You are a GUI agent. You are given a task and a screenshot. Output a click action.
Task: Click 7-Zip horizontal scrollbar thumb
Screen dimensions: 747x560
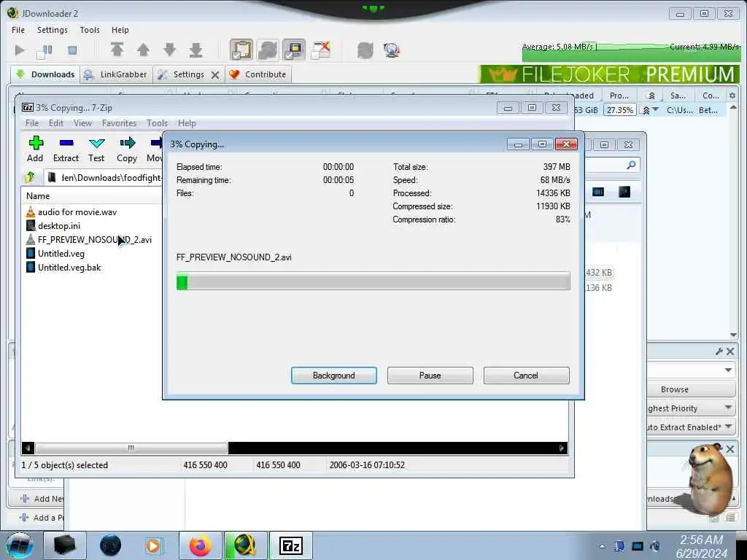point(131,448)
